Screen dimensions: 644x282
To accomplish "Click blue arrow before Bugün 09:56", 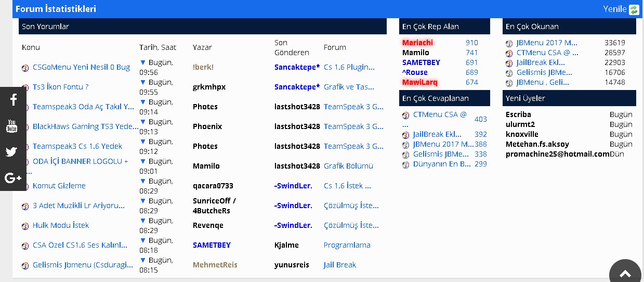I will [x=143, y=62].
